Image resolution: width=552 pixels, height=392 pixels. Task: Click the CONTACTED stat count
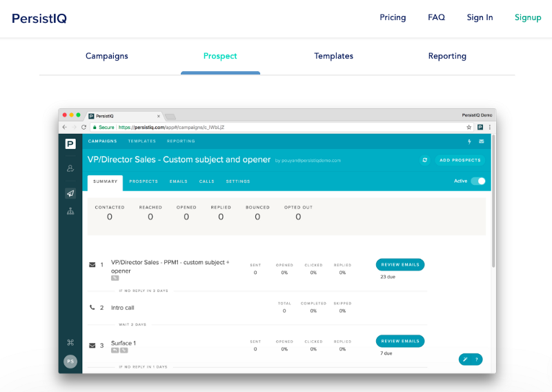[x=110, y=217]
